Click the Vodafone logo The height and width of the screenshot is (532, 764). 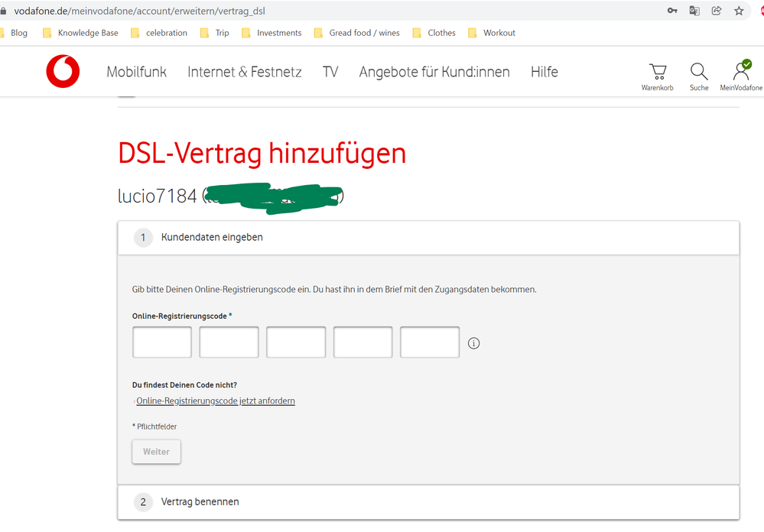click(x=63, y=71)
